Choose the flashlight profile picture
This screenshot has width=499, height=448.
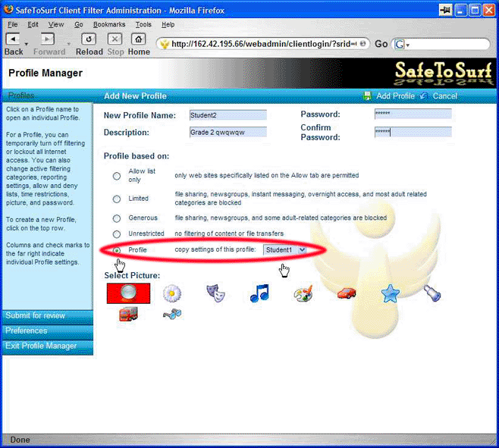coord(433,293)
